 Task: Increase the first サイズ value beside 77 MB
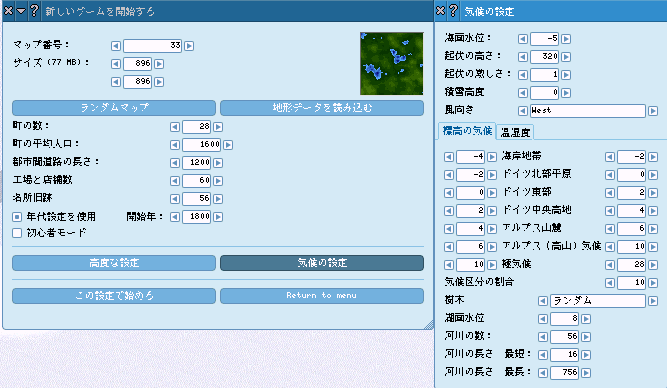coord(159,64)
